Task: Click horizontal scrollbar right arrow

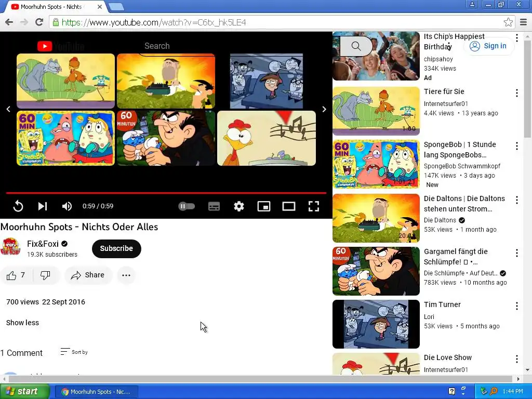Action: 518,379
